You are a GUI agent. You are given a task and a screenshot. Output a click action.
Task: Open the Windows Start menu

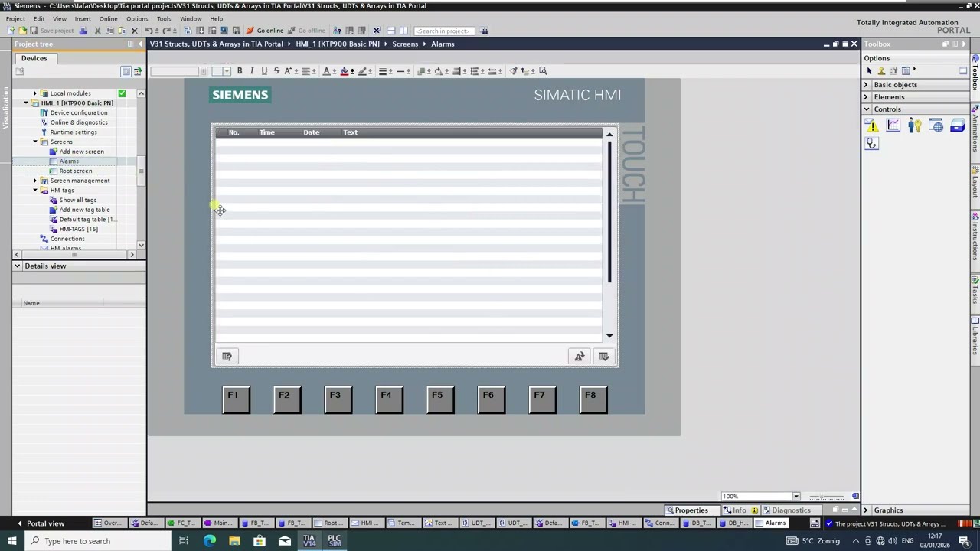pyautogui.click(x=11, y=541)
